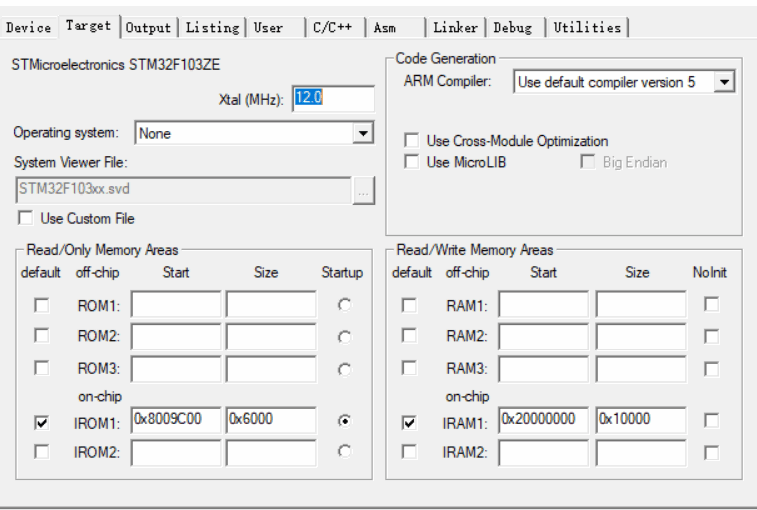Select the Target tab
757x510 pixels.
[x=88, y=26]
